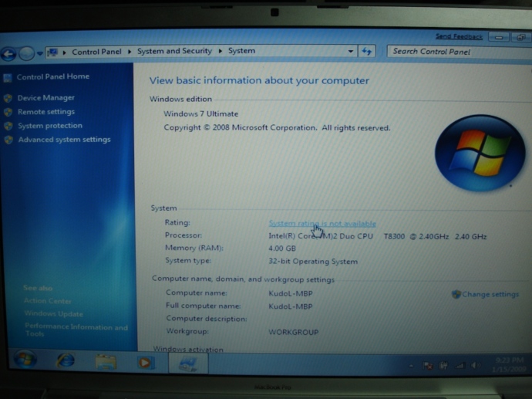The height and width of the screenshot is (399, 532).
Task: Click KudoL-MBP beside Full computer name
Action: tap(291, 306)
